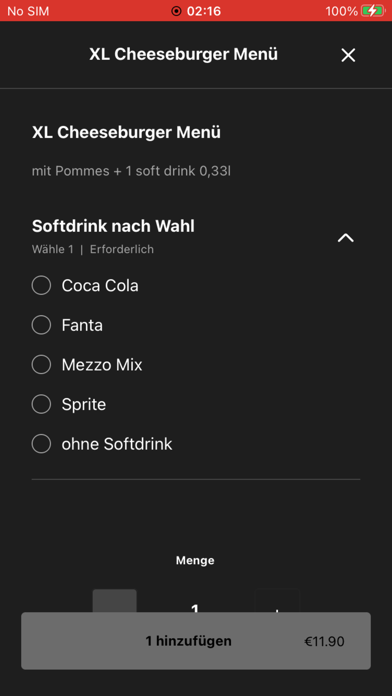Tap the screen recording indicator icon
Screen dimensions: 392x696
[x=176, y=11]
